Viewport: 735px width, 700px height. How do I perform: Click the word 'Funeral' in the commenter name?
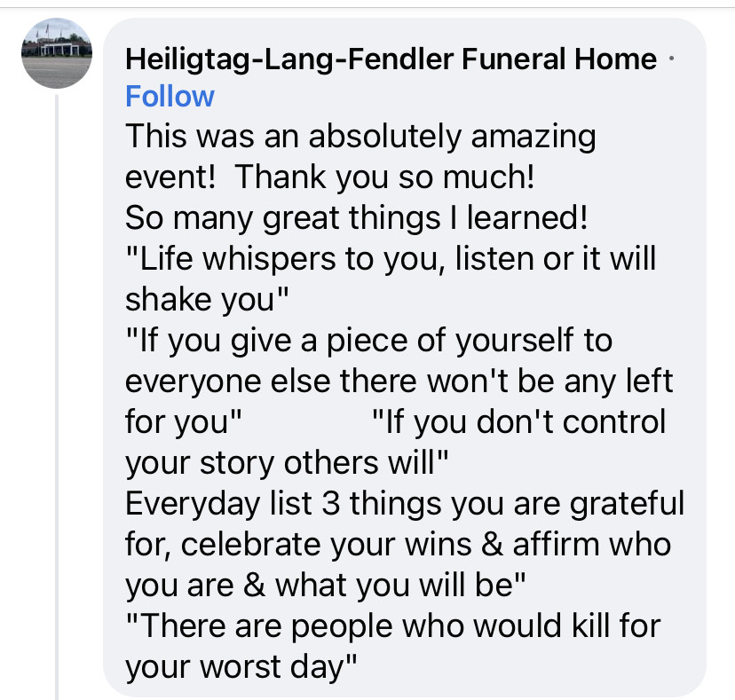point(514,59)
